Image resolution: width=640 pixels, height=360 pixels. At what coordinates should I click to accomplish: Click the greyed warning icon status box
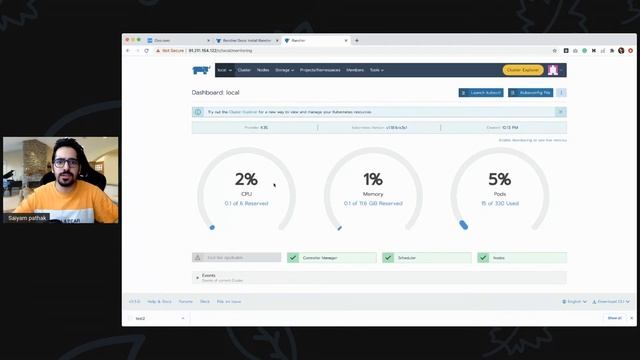pos(236,258)
